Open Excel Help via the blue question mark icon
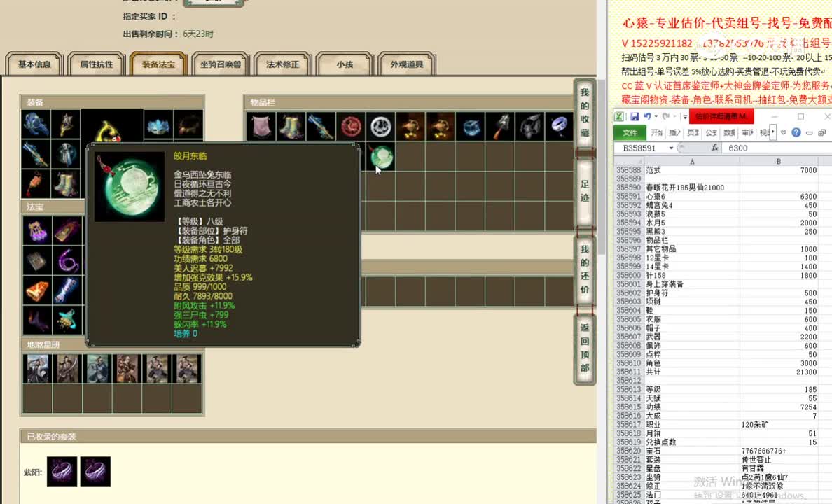832x504 pixels. pos(796,133)
